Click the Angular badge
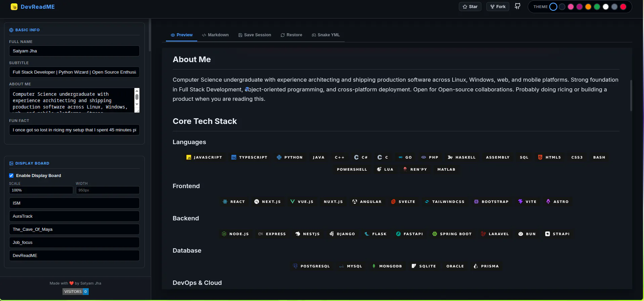Viewport: 644px width, 301px height. pyautogui.click(x=367, y=202)
